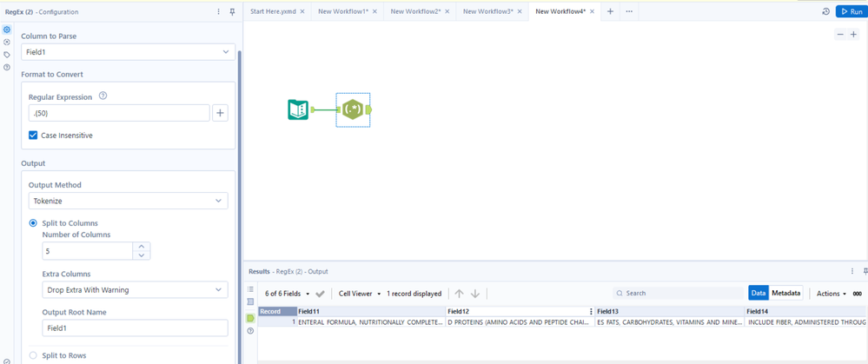
Task: Select the Record number 1 row
Action: tap(277, 321)
